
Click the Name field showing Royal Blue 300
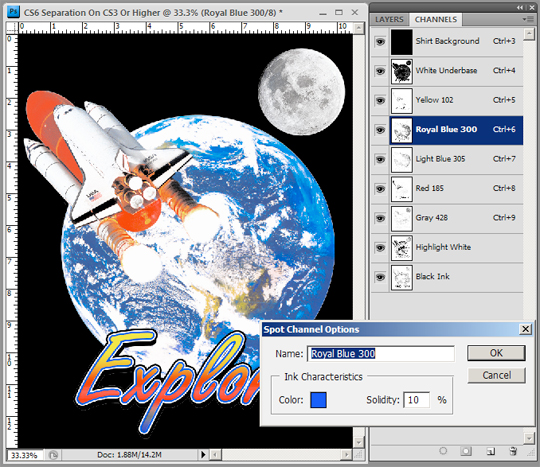tap(381, 354)
